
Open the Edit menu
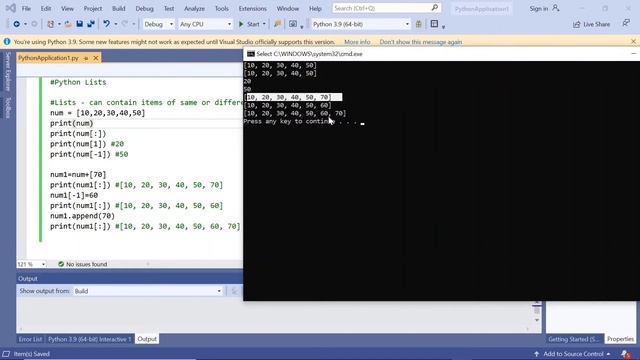(x=46, y=8)
